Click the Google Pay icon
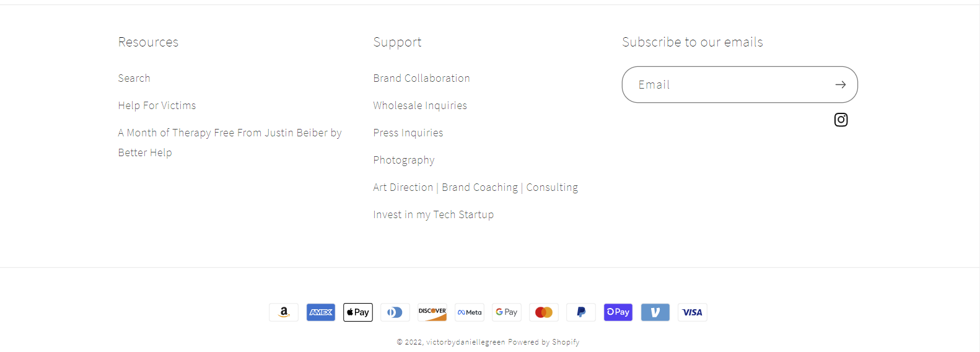This screenshot has height=352, width=980. point(507,312)
